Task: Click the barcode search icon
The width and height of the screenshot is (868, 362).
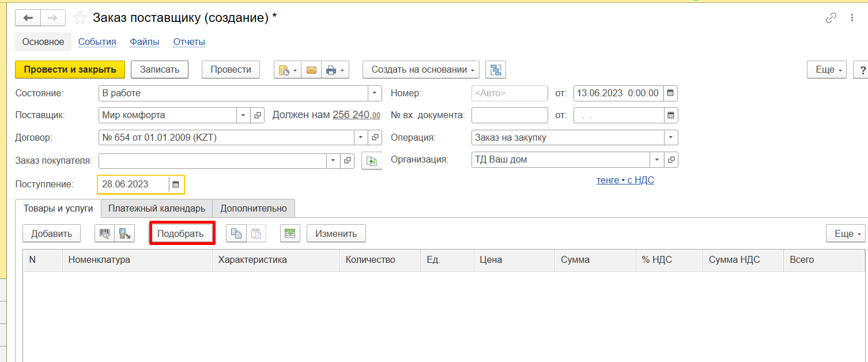Action: (x=104, y=233)
